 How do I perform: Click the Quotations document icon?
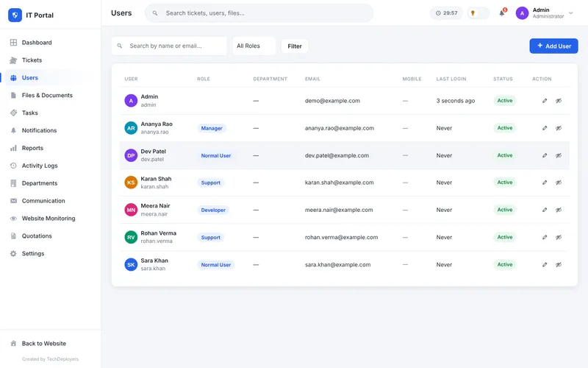[x=13, y=236]
